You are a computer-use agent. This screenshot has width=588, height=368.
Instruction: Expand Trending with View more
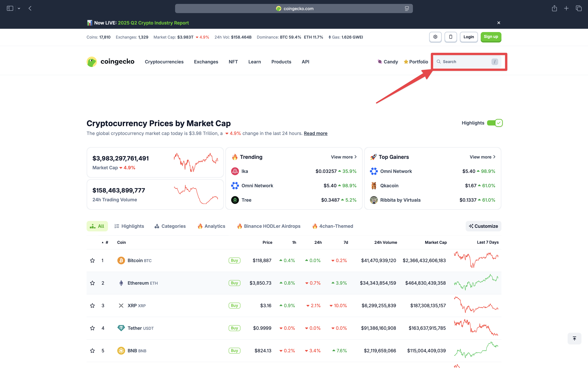pos(344,157)
